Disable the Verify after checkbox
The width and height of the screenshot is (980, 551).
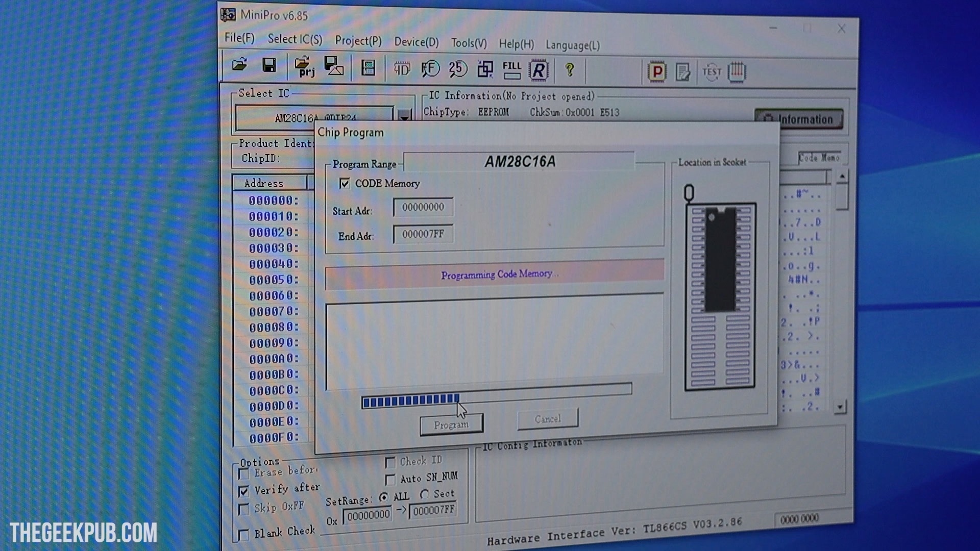click(x=243, y=491)
